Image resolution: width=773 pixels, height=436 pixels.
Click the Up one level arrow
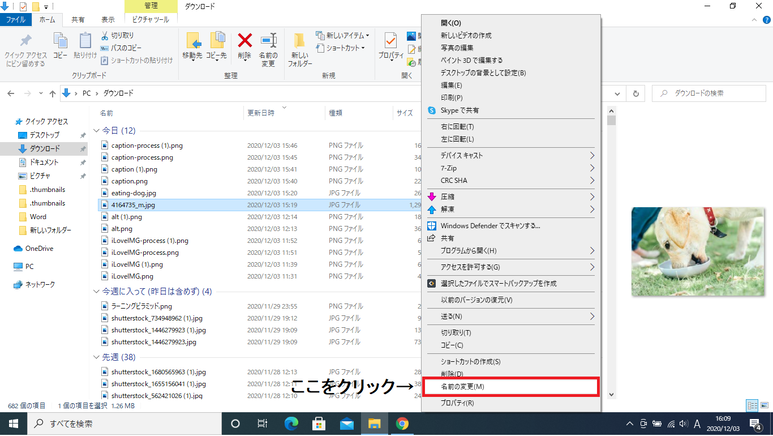(x=52, y=93)
